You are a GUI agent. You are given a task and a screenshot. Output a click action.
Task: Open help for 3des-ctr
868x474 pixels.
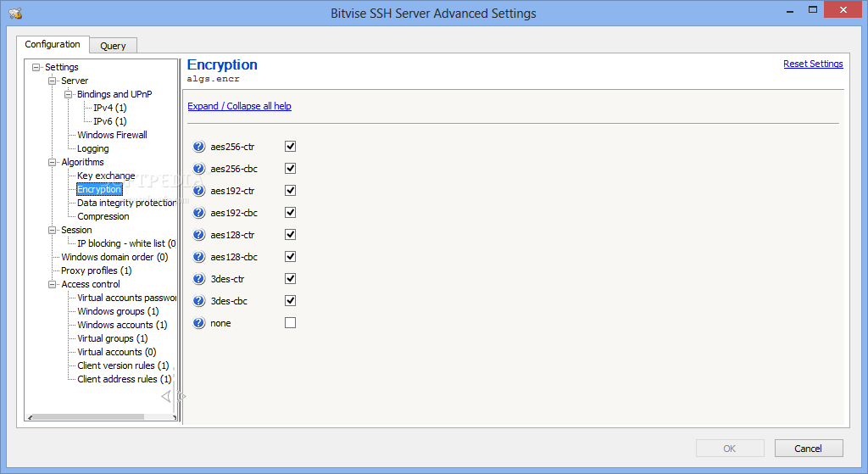pyautogui.click(x=198, y=279)
